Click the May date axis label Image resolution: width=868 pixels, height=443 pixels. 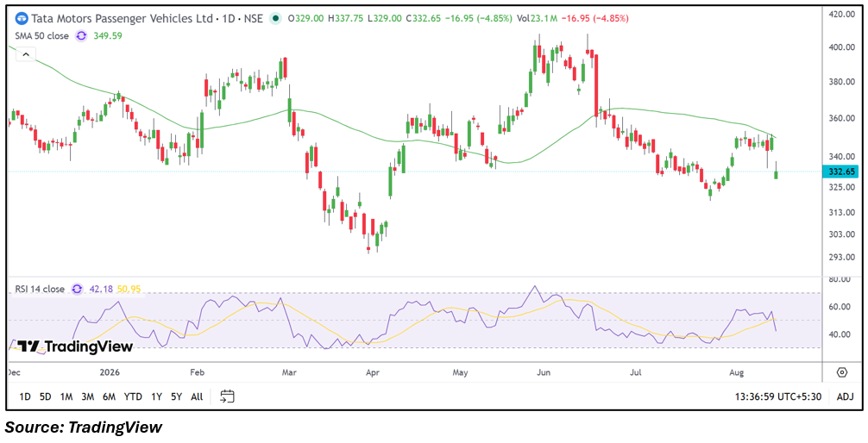[x=462, y=371]
